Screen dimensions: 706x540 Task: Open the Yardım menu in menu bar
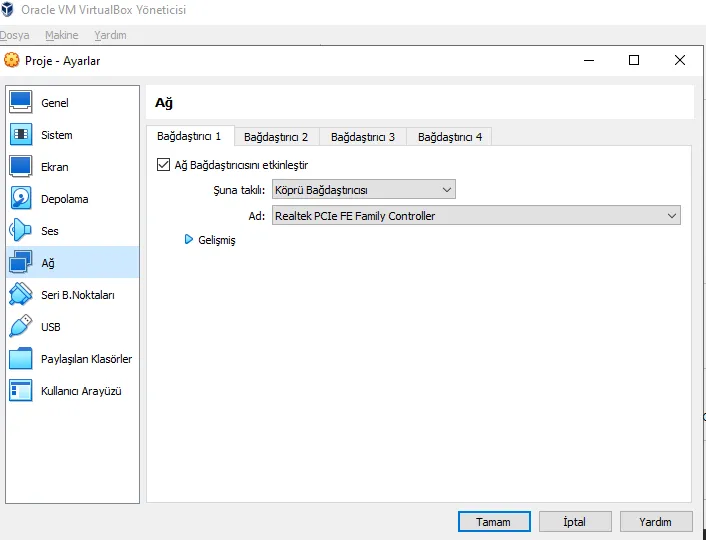[x=110, y=35]
